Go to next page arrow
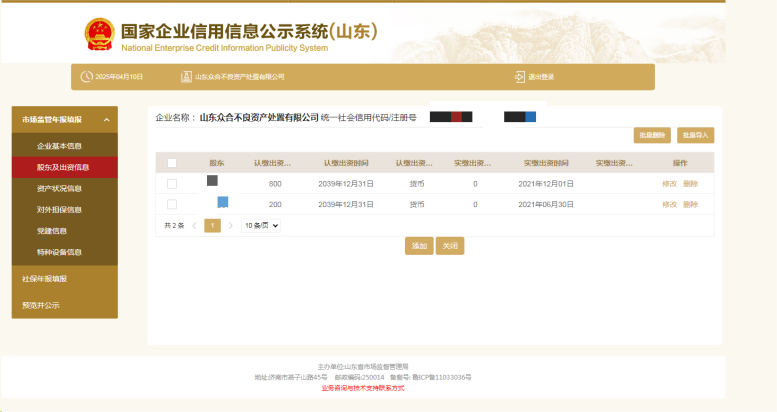 coord(230,226)
